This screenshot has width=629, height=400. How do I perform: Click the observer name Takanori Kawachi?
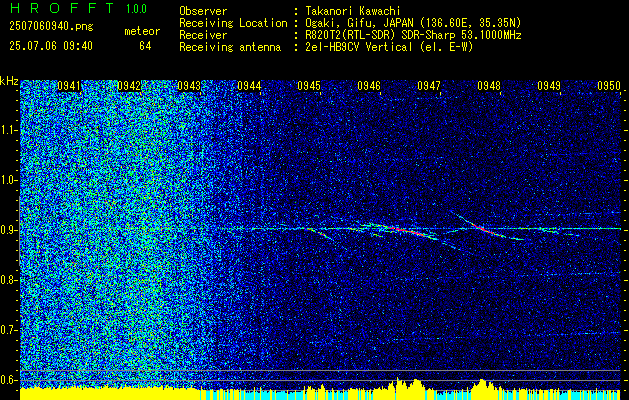coord(352,11)
